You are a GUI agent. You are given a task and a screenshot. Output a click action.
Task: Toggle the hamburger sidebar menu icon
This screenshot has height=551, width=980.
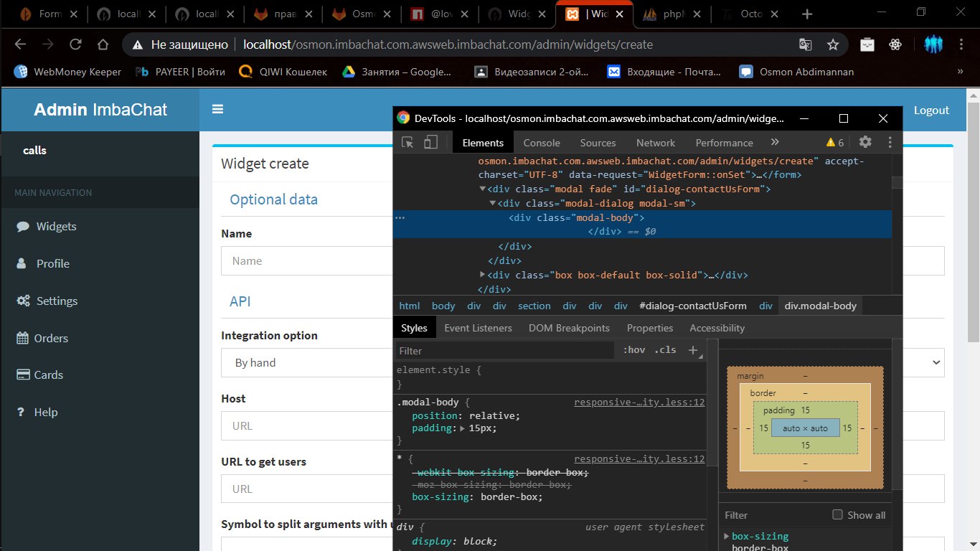coord(217,109)
